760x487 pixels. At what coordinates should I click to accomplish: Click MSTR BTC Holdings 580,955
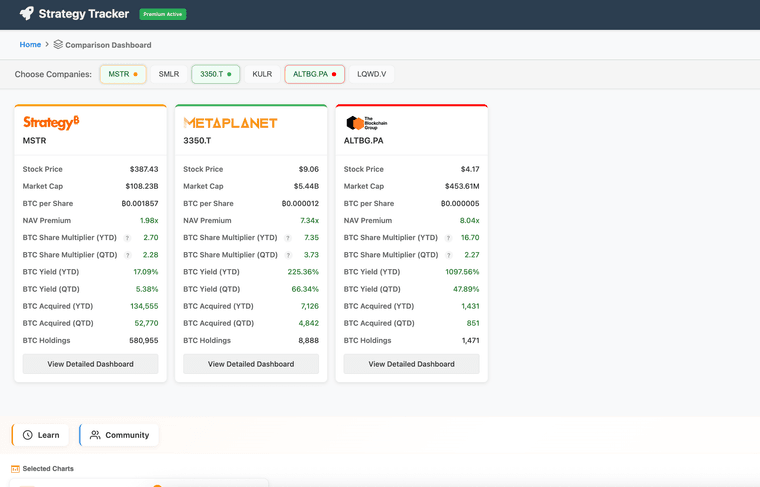click(144, 341)
